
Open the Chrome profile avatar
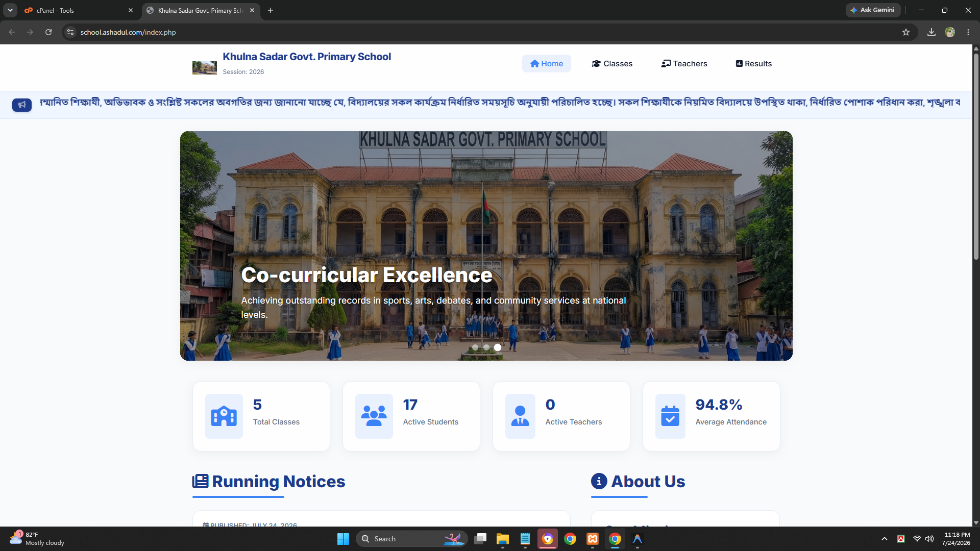pyautogui.click(x=950, y=32)
